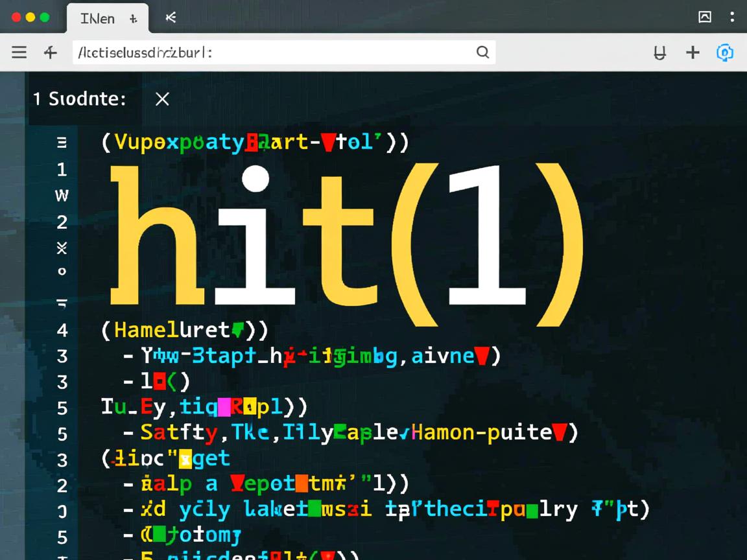This screenshot has height=560, width=747.
Task: Toggle the W marker in the line gutter
Action: 62,195
